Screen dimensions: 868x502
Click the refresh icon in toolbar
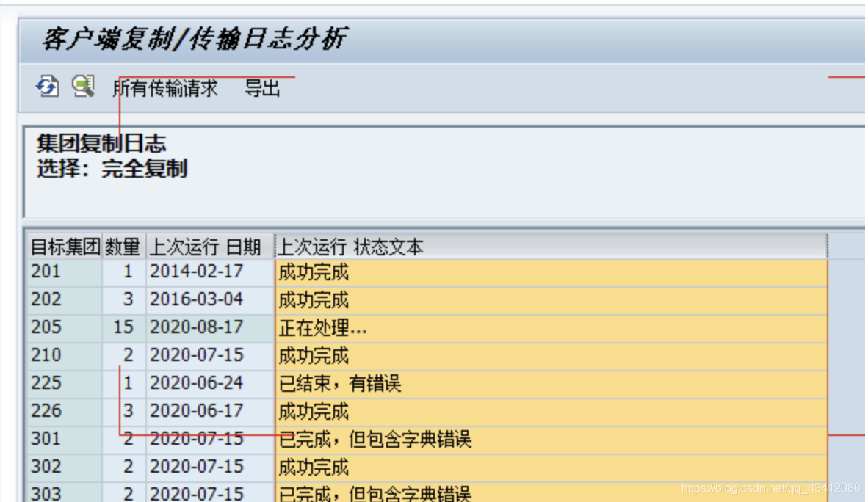[47, 87]
